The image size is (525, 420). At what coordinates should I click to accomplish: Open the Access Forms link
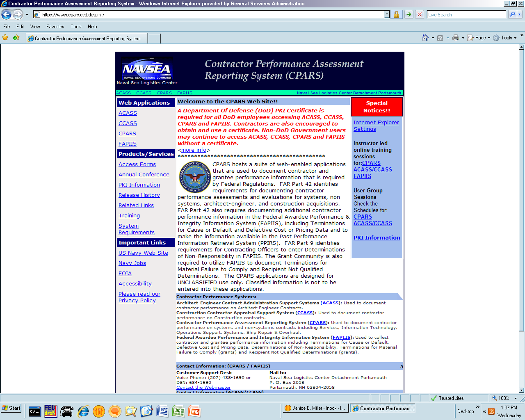[x=137, y=164]
